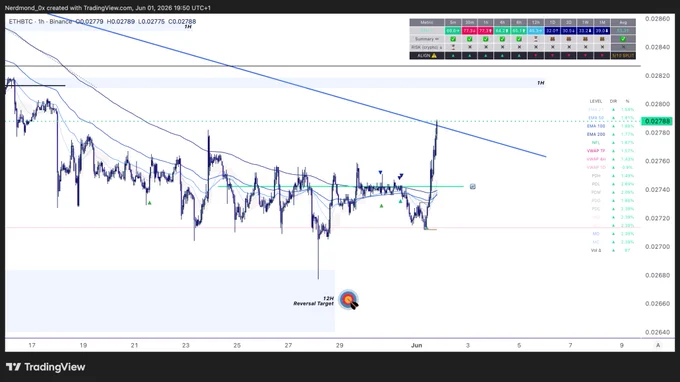The image size is (680, 382).
Task: Click the up arrow in the EMA 200 row
Action: tap(613, 134)
